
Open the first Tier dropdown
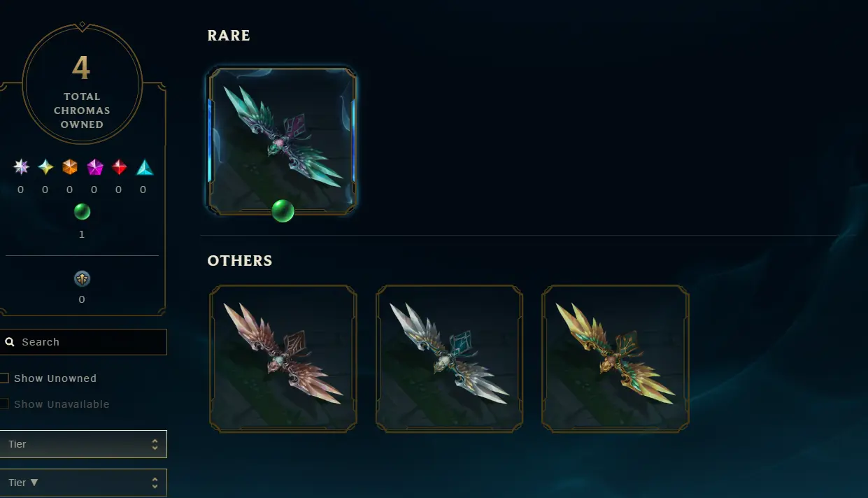pos(83,444)
